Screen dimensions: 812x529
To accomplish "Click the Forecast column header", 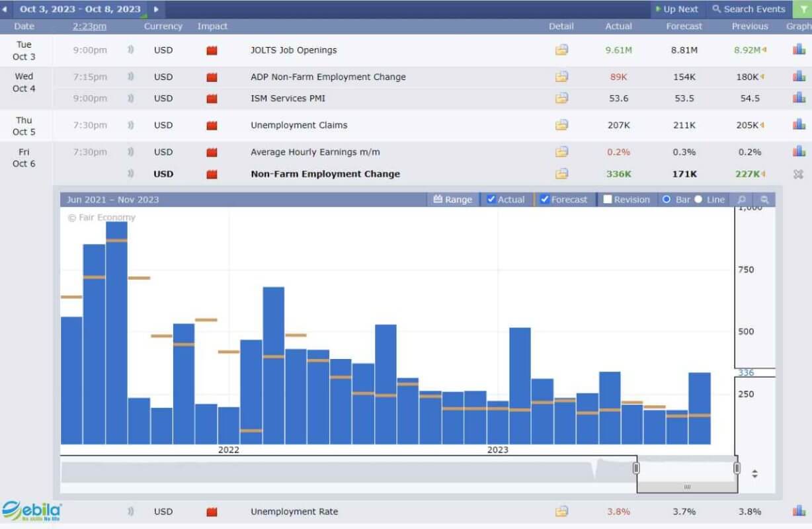I will point(684,26).
